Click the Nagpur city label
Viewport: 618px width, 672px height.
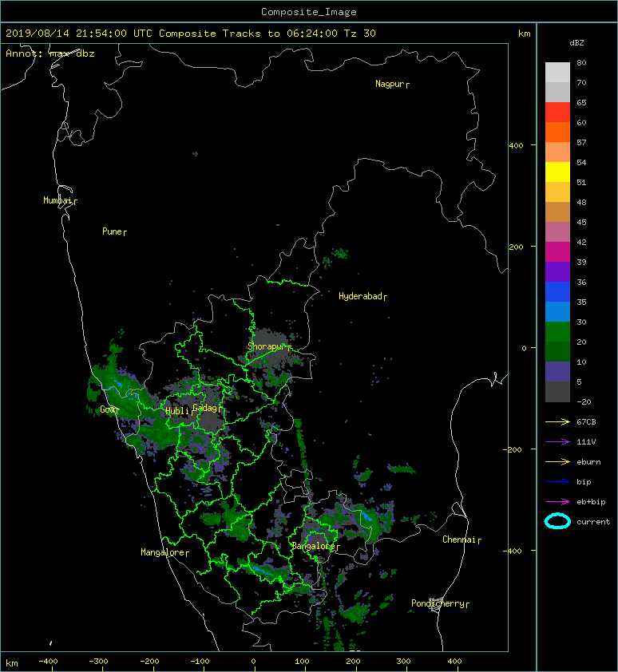tap(390, 84)
